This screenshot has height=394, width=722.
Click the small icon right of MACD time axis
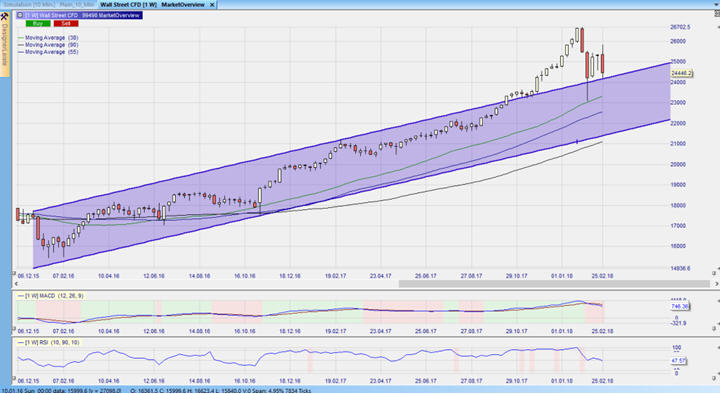pyautogui.click(x=715, y=329)
